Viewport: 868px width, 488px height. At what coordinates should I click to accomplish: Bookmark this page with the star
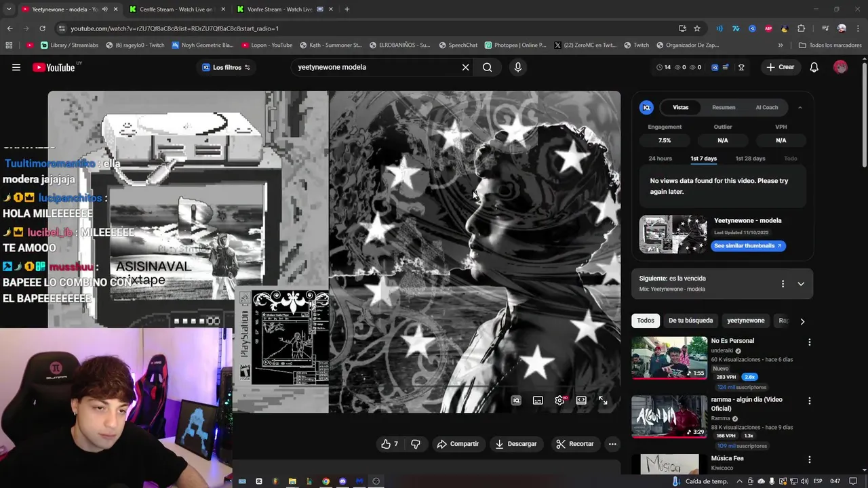tap(697, 28)
